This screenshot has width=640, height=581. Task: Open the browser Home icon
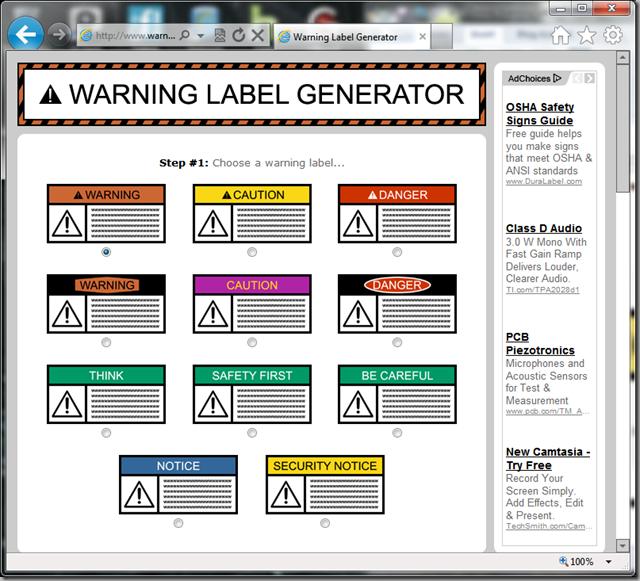(561, 36)
